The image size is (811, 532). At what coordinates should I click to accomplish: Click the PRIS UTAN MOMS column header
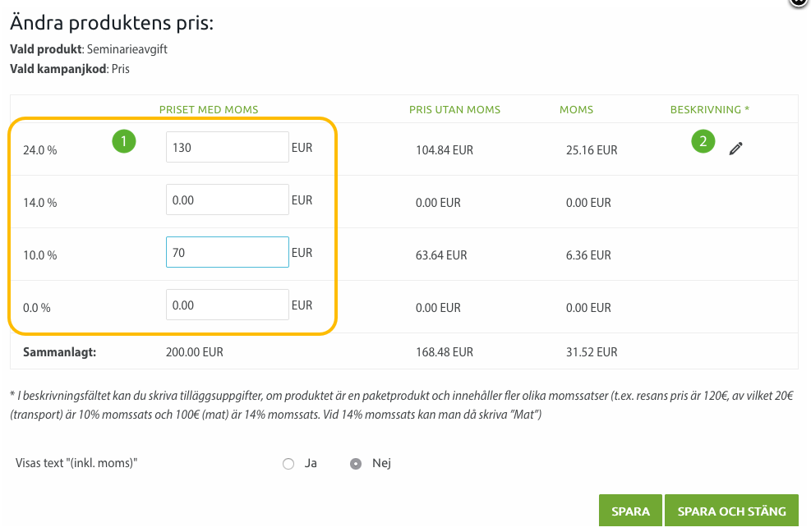[454, 110]
